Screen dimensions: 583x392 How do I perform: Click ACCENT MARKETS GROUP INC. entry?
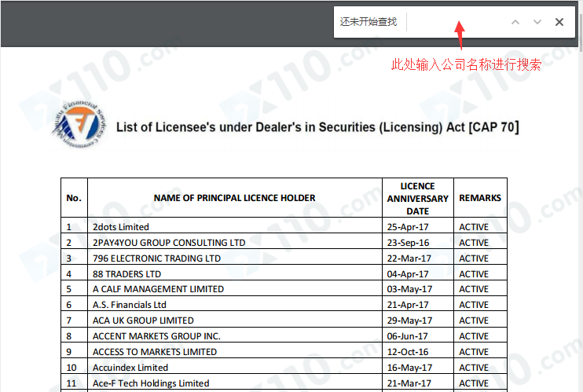[x=156, y=336]
